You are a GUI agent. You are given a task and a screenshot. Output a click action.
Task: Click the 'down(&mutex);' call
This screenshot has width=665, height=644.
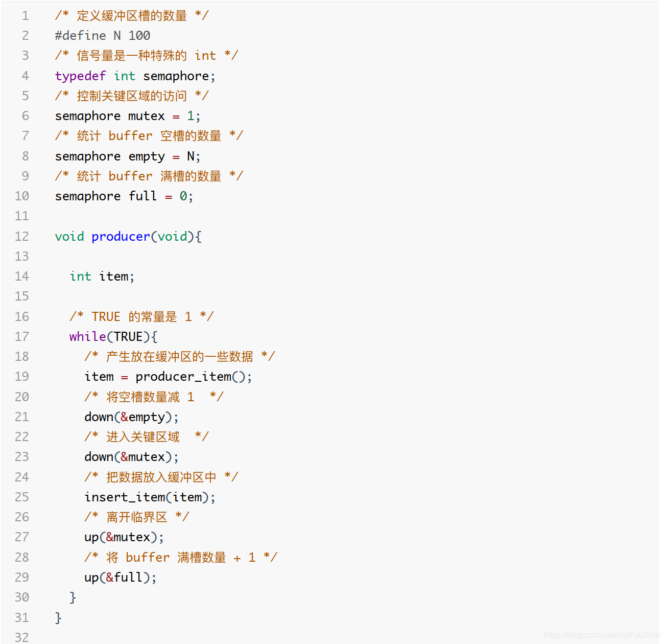pyautogui.click(x=132, y=457)
